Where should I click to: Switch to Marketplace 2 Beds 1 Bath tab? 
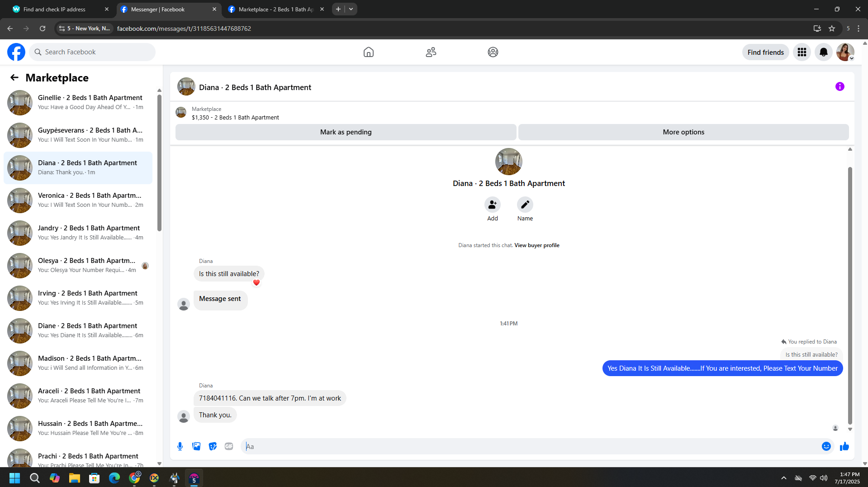[276, 9]
